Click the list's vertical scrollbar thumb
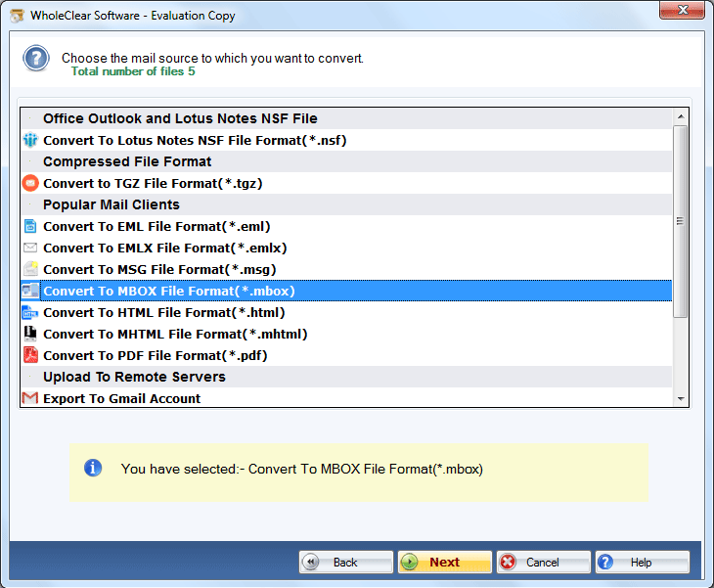714x588 pixels. tap(681, 221)
